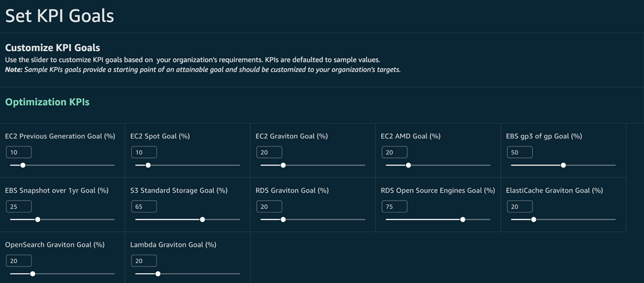Click the EC2 Spot Goal slider handle
Screen dimensions: 644x283
(148, 165)
